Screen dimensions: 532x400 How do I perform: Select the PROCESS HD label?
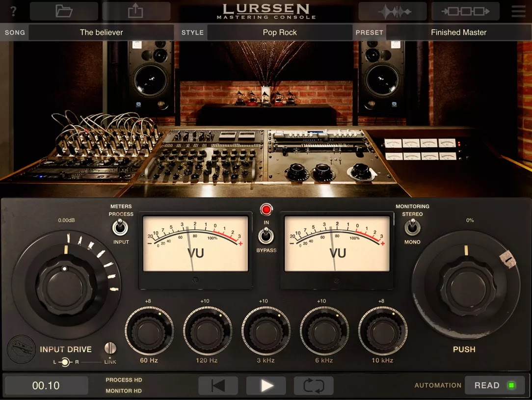click(123, 379)
